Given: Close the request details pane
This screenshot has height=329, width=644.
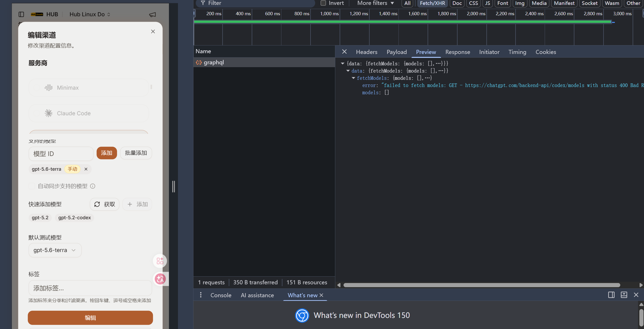Looking at the screenshot, I should pyautogui.click(x=344, y=52).
